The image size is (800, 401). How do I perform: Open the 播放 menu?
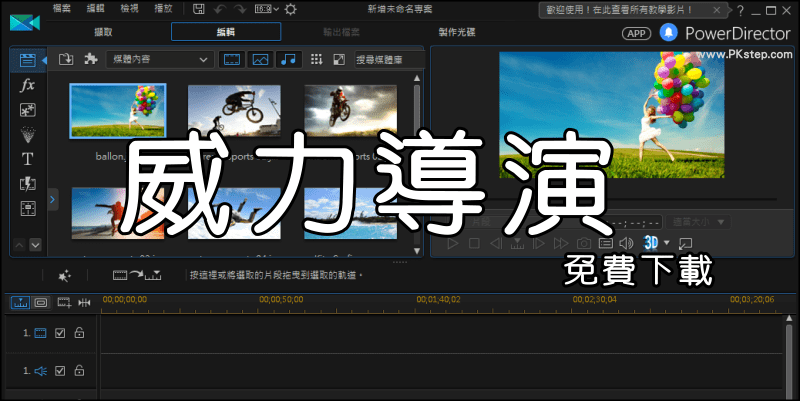click(163, 9)
